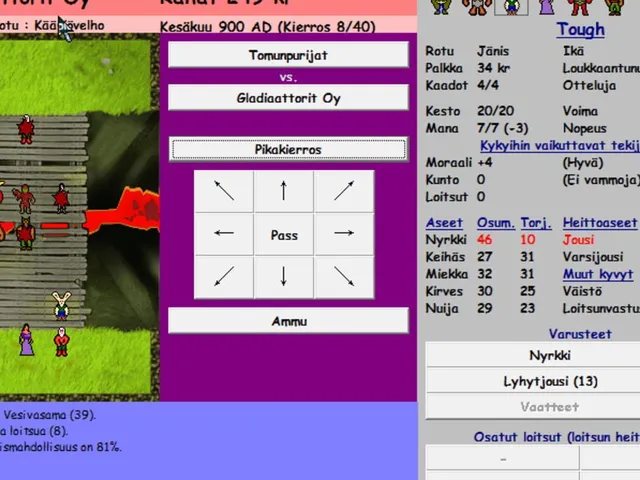640x480 pixels.
Task: Move gladiator up-left with the northwest arrow
Action: pos(224,191)
